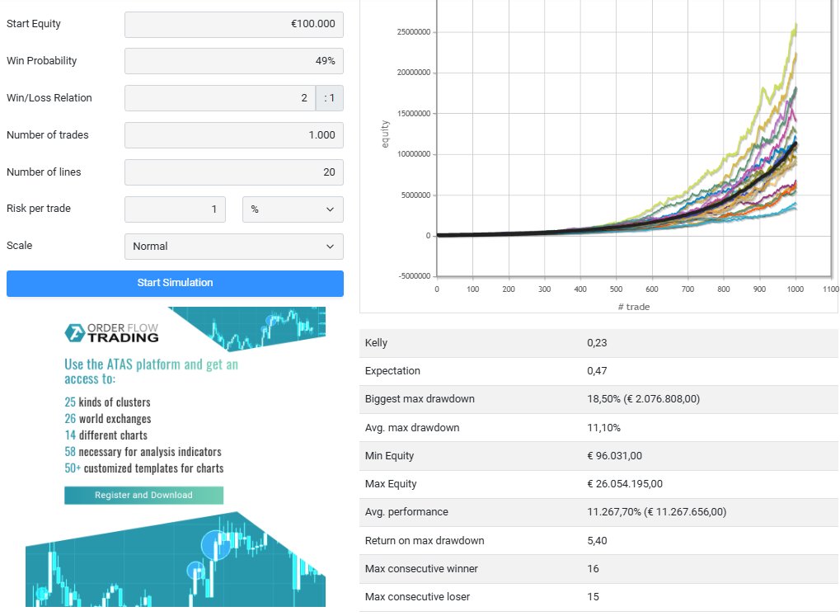Open the Risk per trade % unit dropdown
The image size is (840, 616).
[293, 209]
